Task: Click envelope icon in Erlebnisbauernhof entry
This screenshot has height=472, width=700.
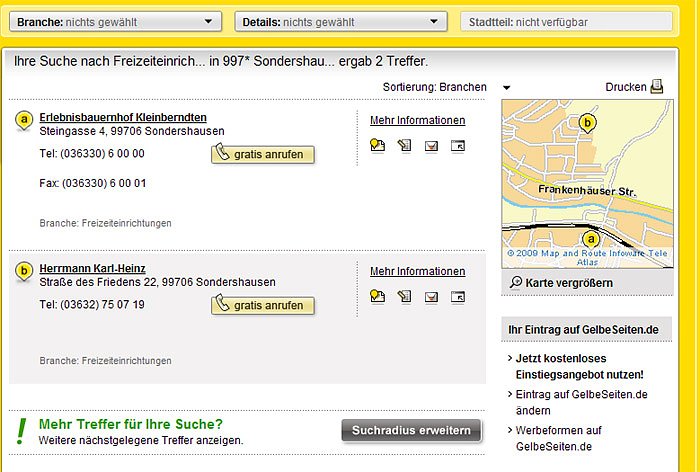Action: pos(431,145)
